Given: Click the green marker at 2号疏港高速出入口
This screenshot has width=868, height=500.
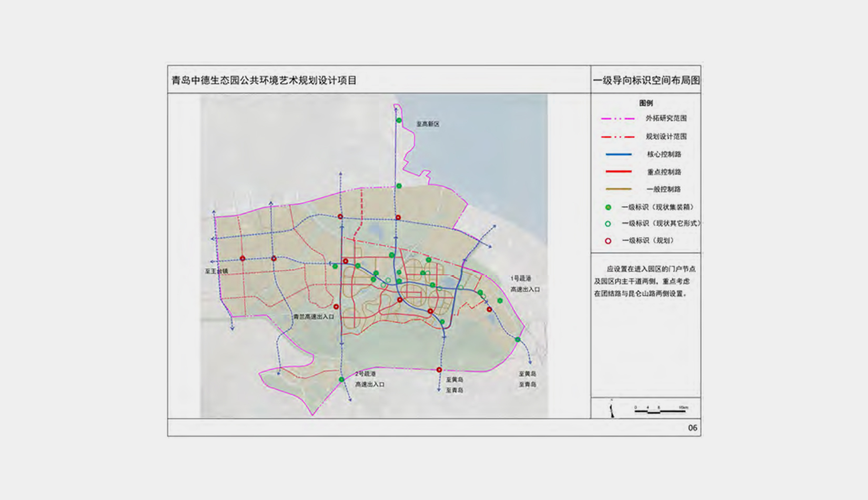Looking at the screenshot, I should click(x=341, y=379).
